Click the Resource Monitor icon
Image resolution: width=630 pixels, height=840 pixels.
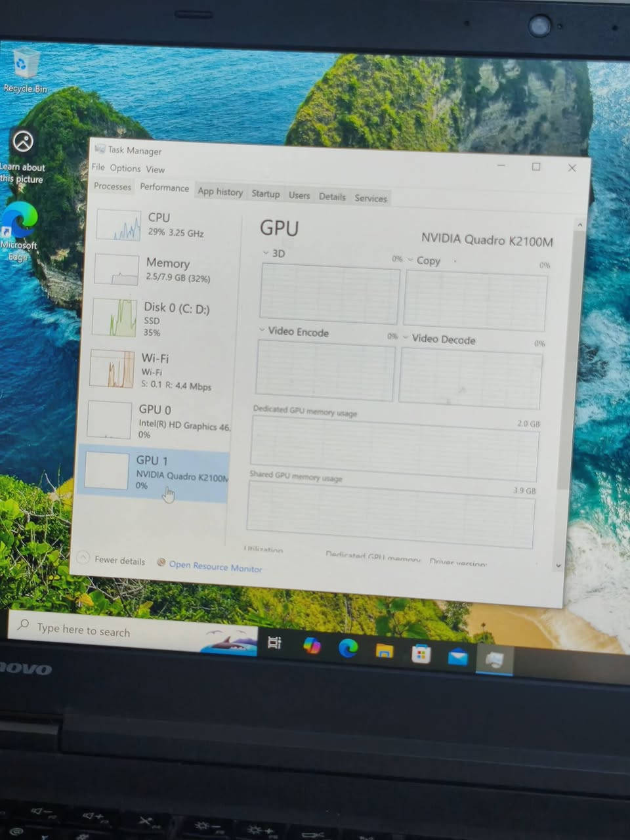(x=161, y=562)
